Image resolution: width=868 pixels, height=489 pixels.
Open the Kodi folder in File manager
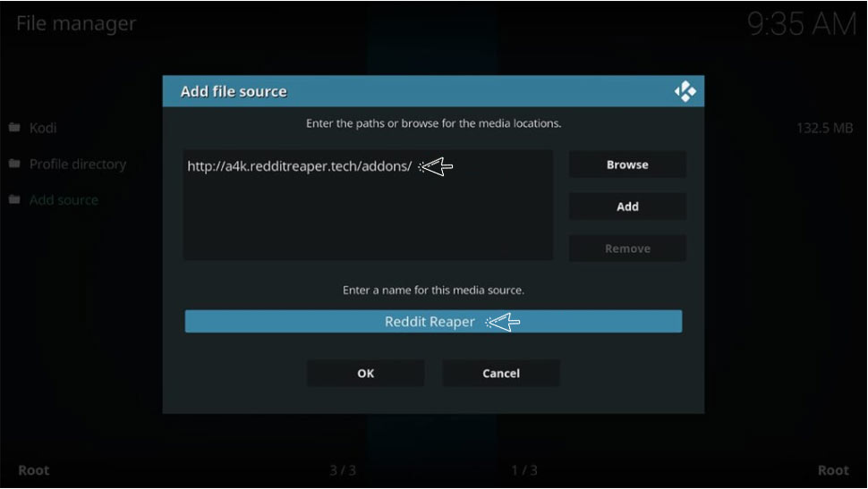coord(43,128)
